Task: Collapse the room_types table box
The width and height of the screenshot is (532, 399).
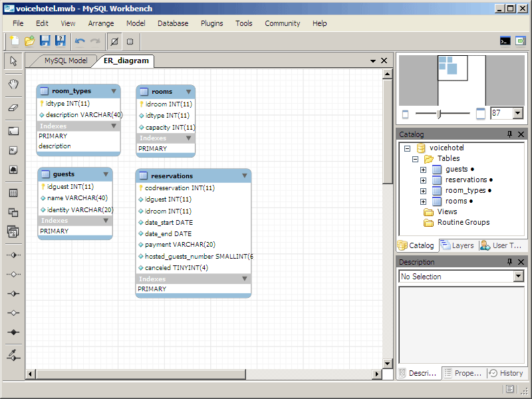Action: point(114,91)
